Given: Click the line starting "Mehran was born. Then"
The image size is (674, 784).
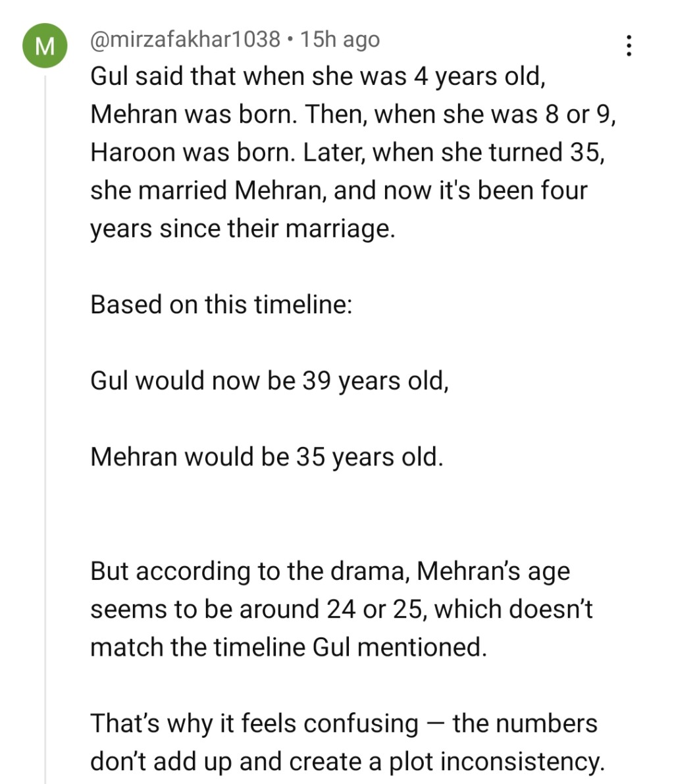Looking at the screenshot, I should (x=353, y=115).
